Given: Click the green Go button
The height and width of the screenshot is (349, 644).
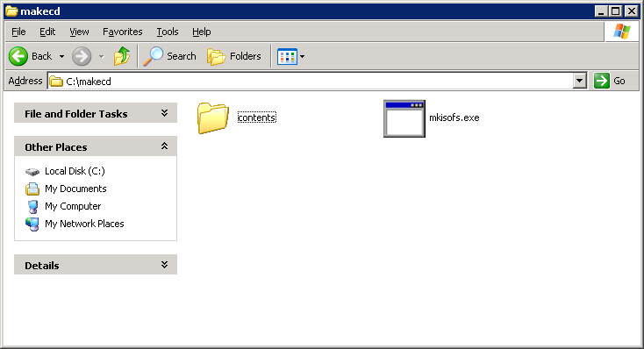Looking at the screenshot, I should click(x=610, y=81).
